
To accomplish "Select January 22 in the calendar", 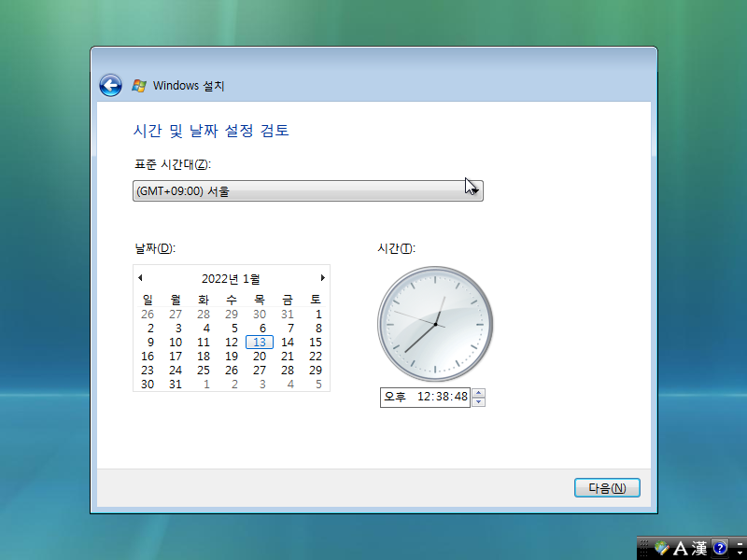I will pos(316,357).
